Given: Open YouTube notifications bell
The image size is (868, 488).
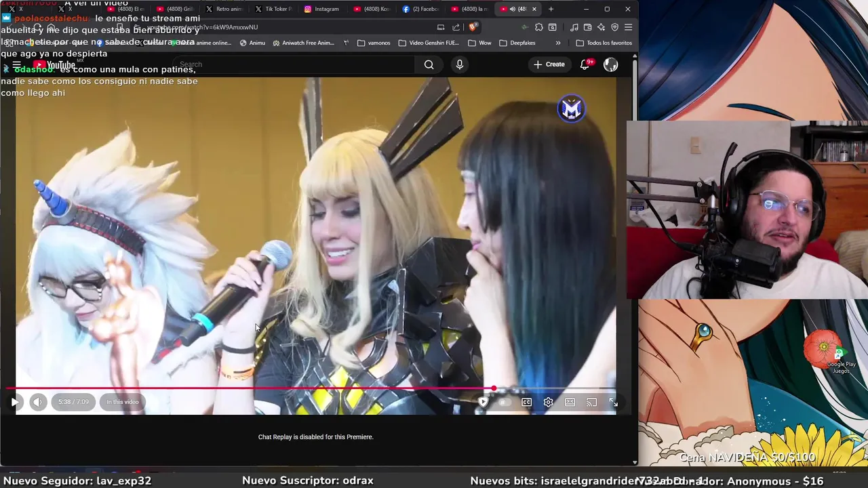Looking at the screenshot, I should point(585,64).
